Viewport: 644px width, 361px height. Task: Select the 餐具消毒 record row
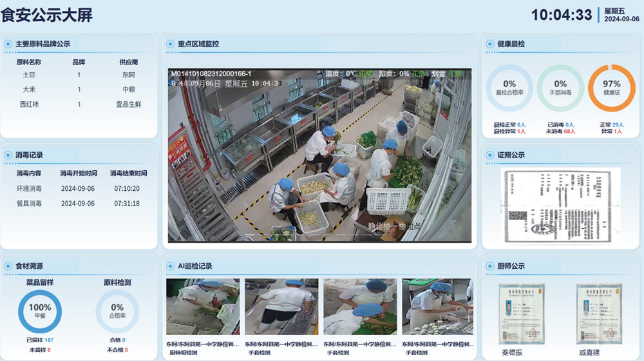[79, 203]
